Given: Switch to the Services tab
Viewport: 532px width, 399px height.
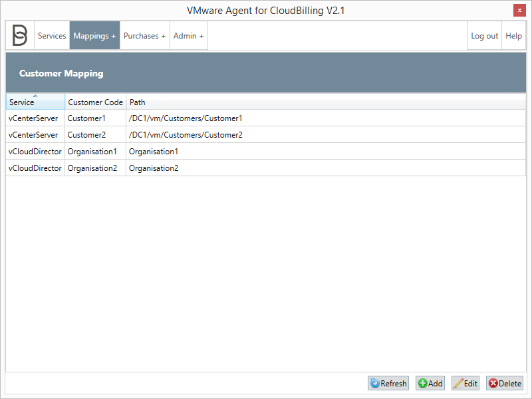Looking at the screenshot, I should 52,35.
